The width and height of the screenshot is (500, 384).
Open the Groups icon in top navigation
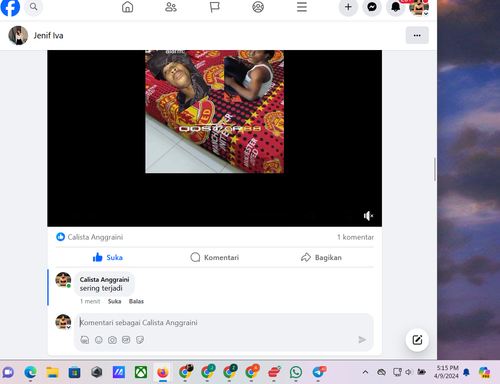click(x=258, y=7)
